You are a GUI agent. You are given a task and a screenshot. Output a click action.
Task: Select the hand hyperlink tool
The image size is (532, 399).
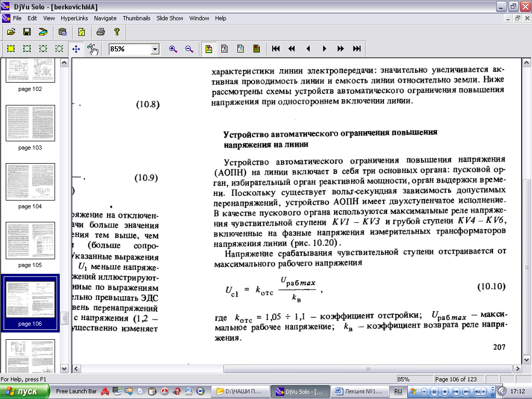click(92, 49)
